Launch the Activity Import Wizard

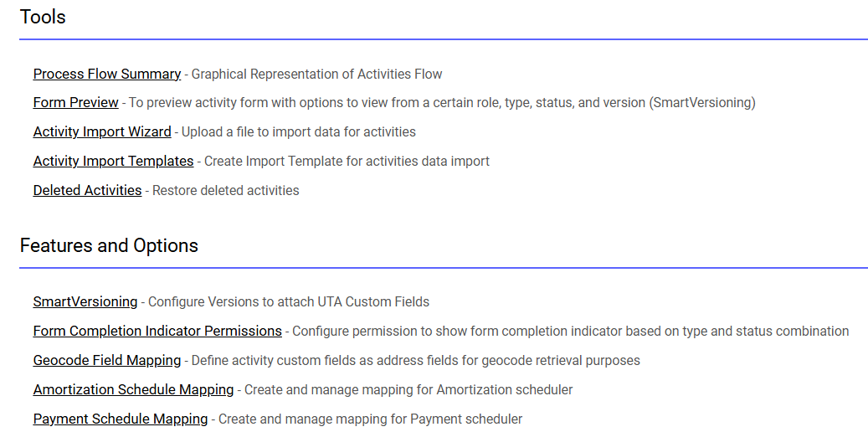(102, 131)
